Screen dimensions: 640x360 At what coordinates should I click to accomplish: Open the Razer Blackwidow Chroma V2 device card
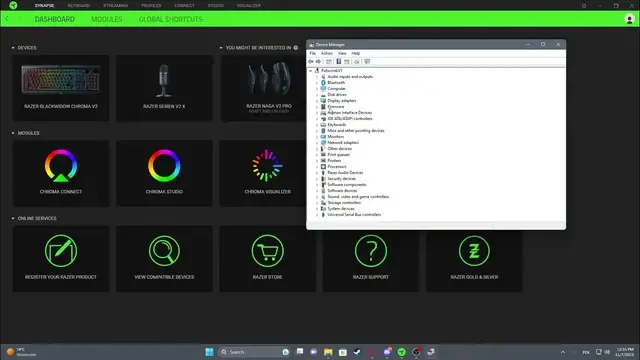[61, 88]
